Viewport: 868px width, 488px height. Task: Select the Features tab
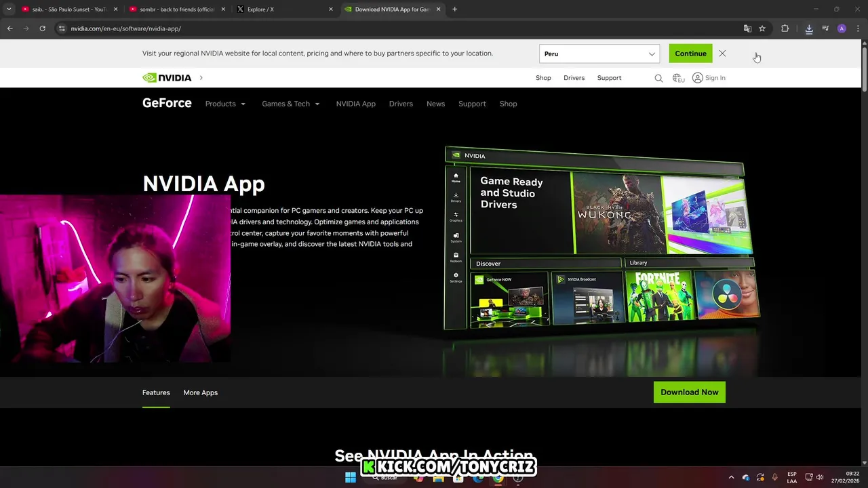(x=156, y=392)
